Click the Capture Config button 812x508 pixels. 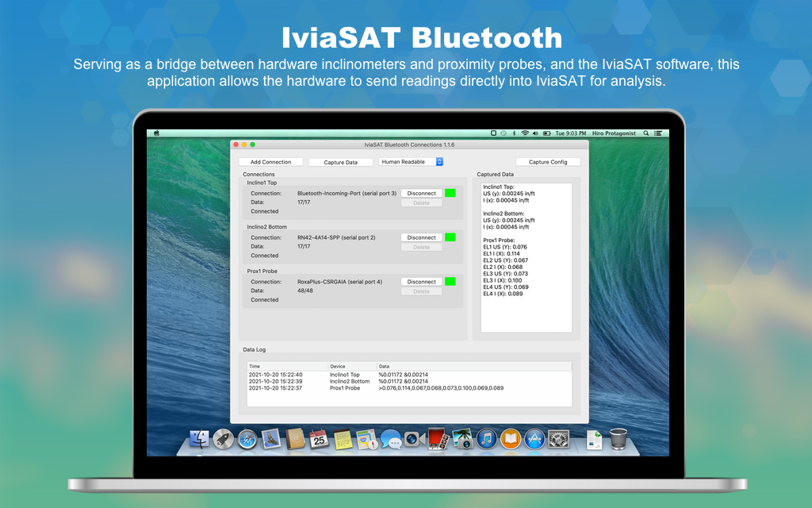click(x=548, y=162)
